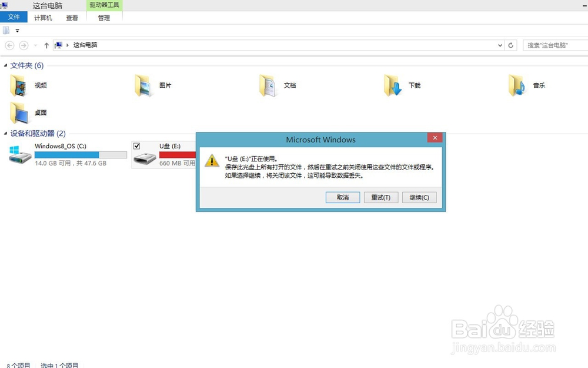Switch to the 计算机 ribbon tab
The height and width of the screenshot is (368, 588).
pyautogui.click(x=43, y=18)
